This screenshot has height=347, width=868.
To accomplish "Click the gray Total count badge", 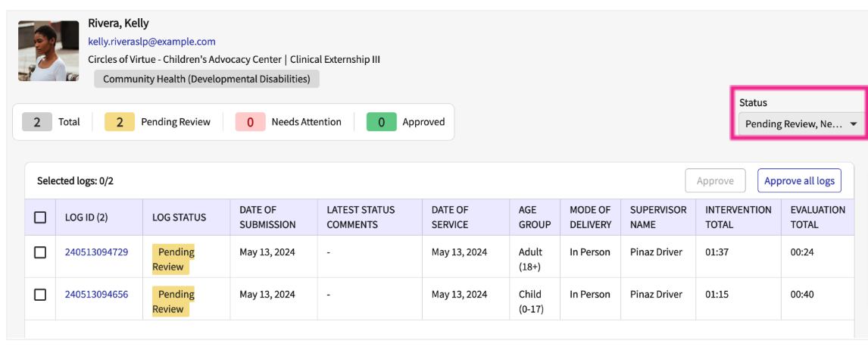I will click(x=37, y=122).
